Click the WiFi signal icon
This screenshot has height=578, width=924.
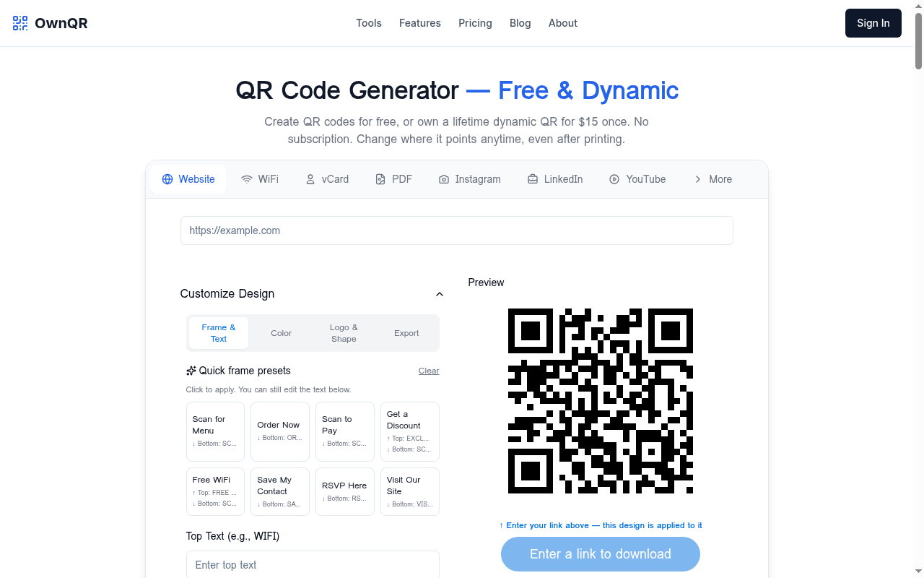tap(247, 179)
